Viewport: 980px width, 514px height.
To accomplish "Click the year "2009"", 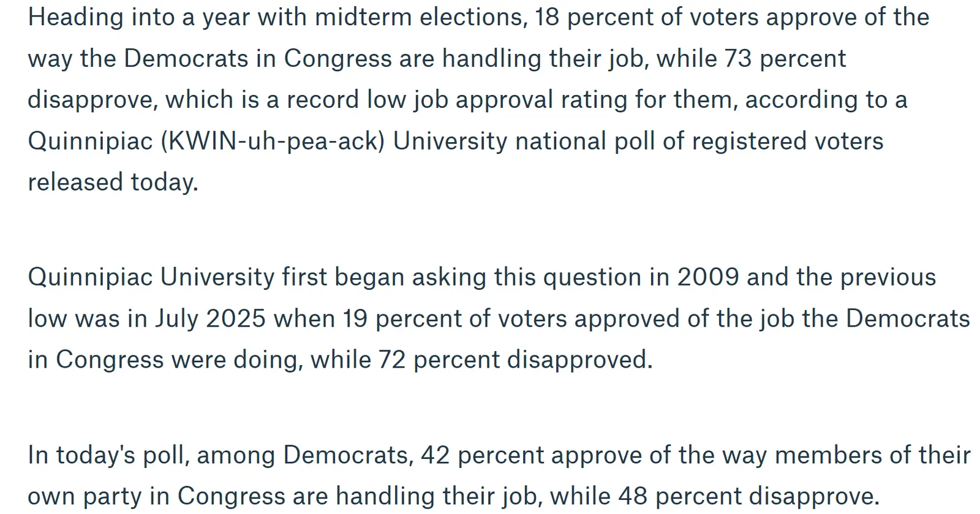I will pyautogui.click(x=707, y=278).
